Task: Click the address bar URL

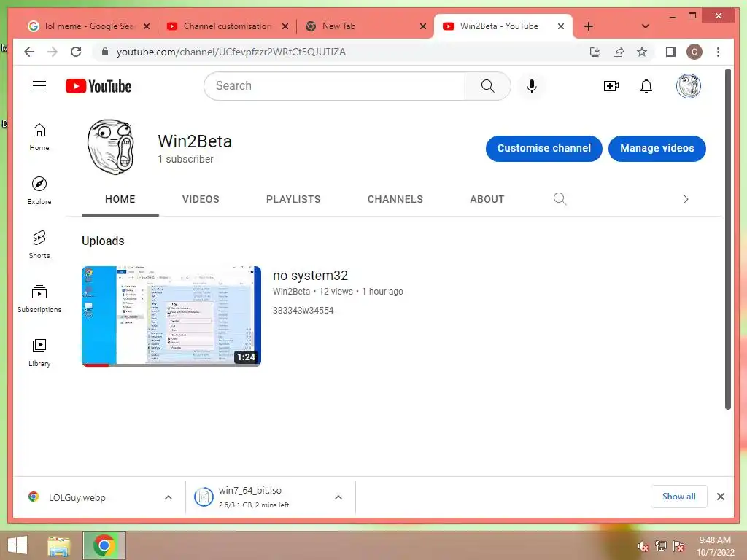Action: point(231,52)
